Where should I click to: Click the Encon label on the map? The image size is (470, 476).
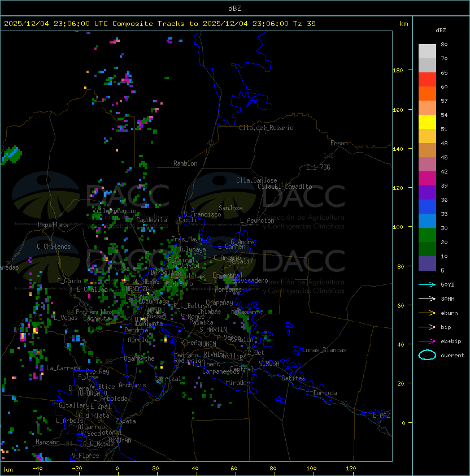[x=339, y=143]
